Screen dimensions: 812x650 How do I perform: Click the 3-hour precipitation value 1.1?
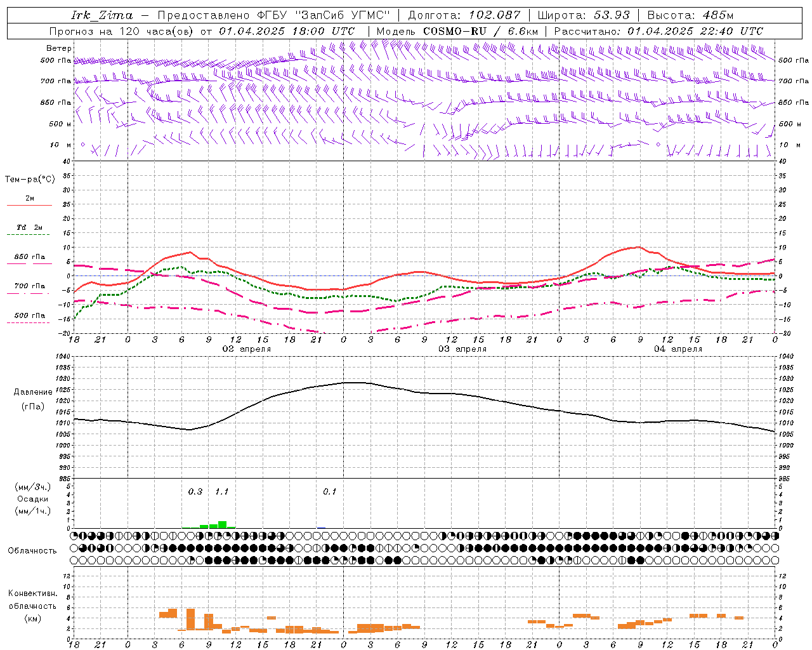(221, 491)
